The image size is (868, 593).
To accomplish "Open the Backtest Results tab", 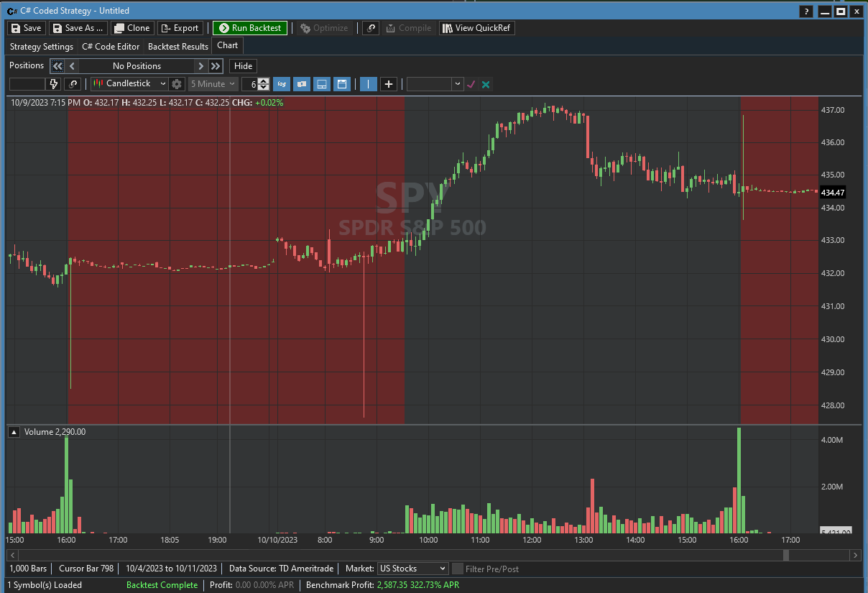I will pyautogui.click(x=178, y=47).
